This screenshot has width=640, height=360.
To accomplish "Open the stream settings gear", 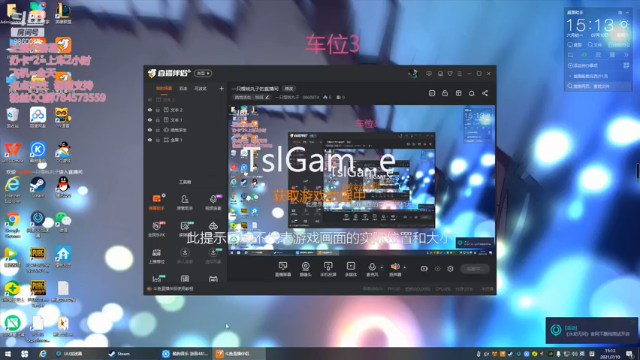I will pos(450,269).
